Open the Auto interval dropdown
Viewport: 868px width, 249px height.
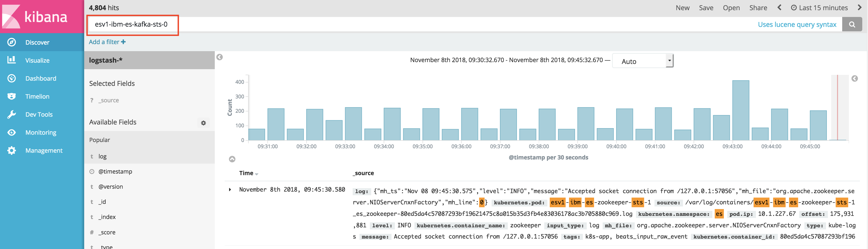point(643,61)
